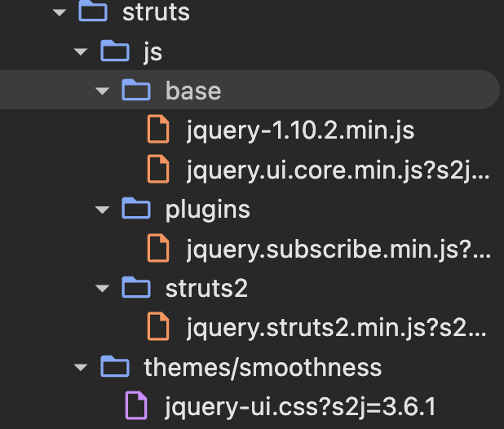
Task: Collapse the base folder arrow
Action: [103, 91]
